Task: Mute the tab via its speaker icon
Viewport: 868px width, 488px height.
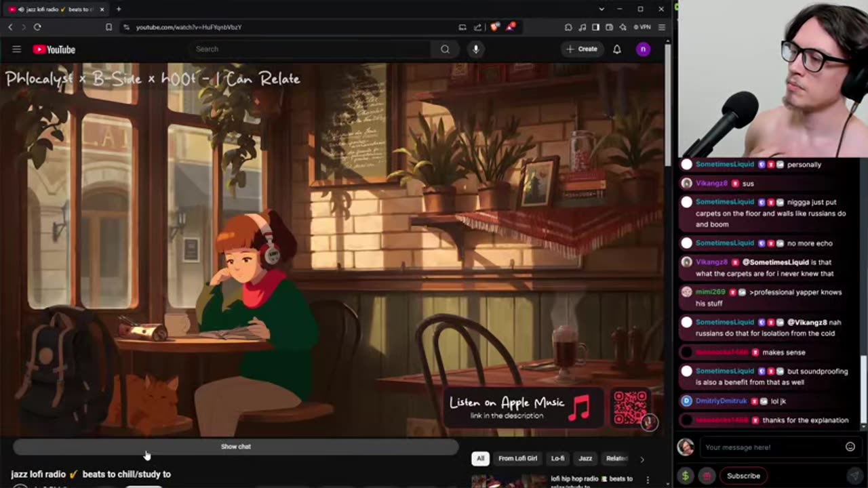Action: pos(21,9)
